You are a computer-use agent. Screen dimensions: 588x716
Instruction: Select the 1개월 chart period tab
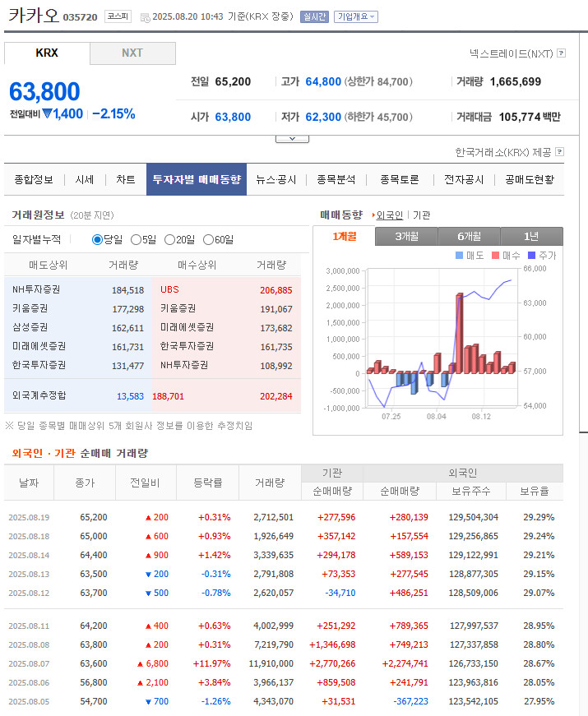tap(345, 237)
